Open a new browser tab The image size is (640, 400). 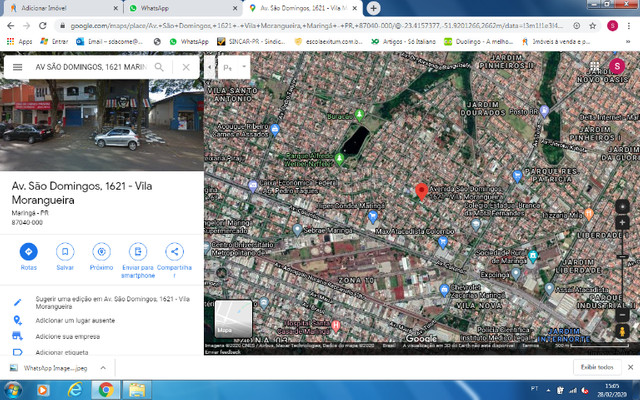[373, 8]
